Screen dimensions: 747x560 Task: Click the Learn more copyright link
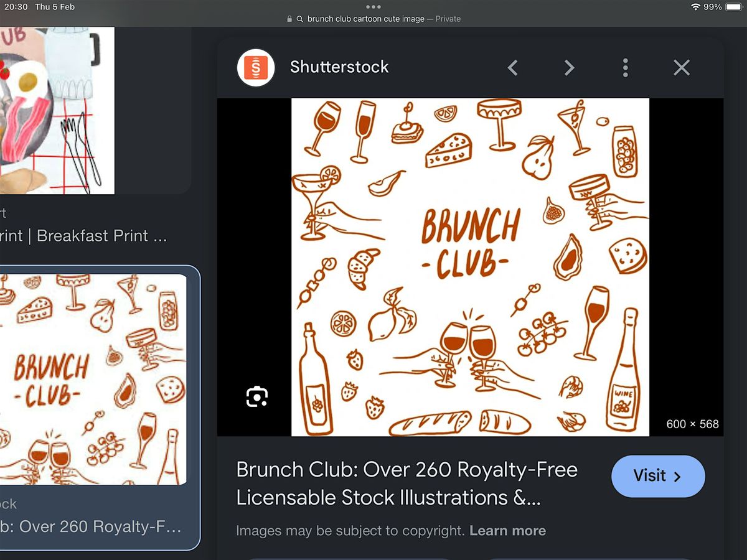[507, 531]
